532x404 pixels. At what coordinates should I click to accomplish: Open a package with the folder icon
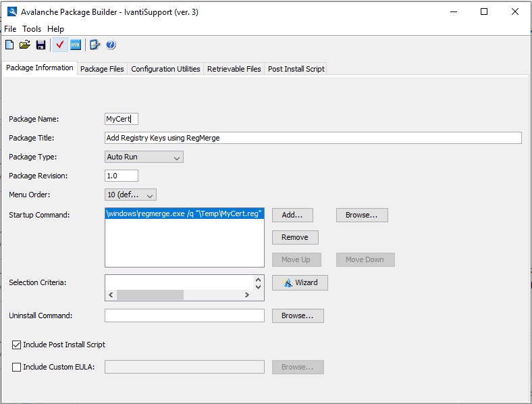25,45
